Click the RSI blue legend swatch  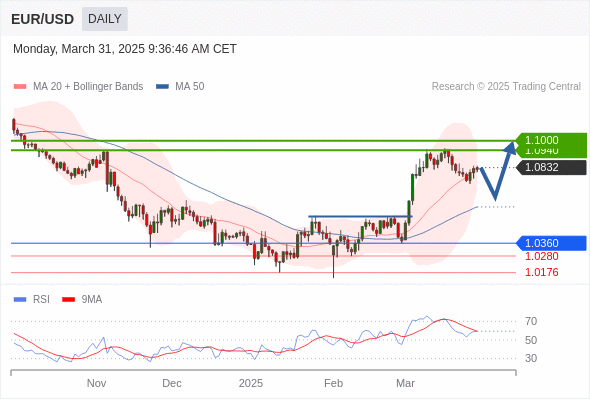[20, 300]
